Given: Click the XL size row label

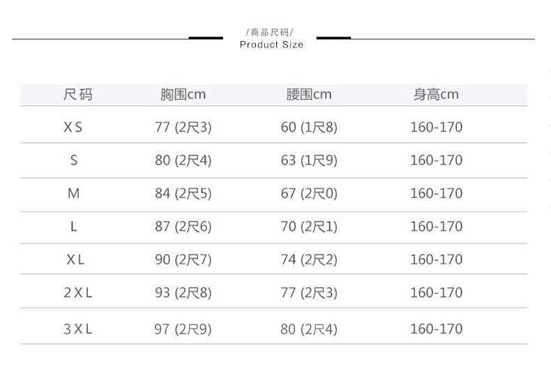Looking at the screenshot, I should [75, 259].
